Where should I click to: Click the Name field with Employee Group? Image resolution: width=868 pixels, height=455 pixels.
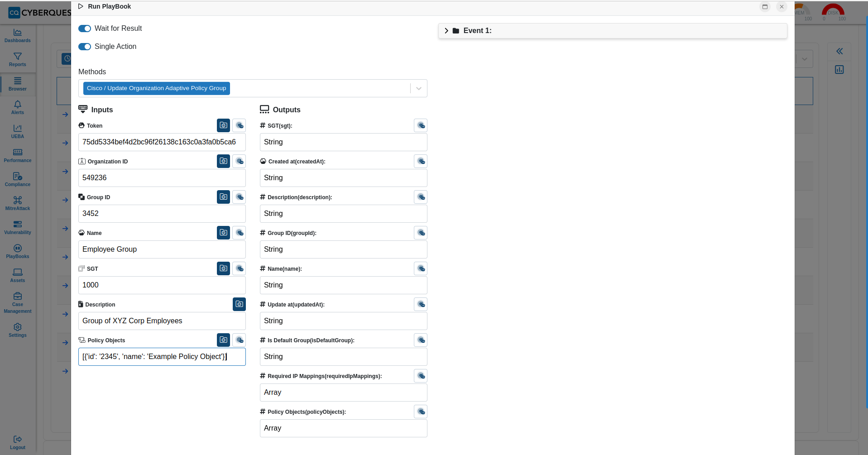point(162,249)
